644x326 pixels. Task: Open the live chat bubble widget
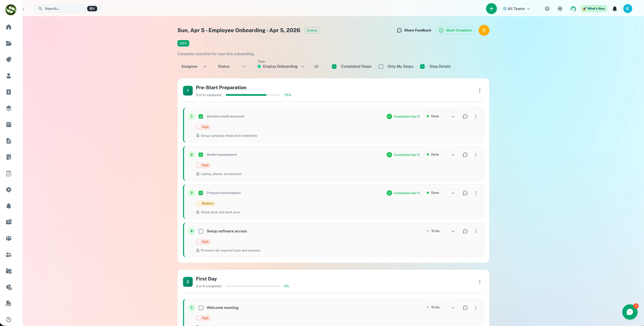tap(630, 312)
